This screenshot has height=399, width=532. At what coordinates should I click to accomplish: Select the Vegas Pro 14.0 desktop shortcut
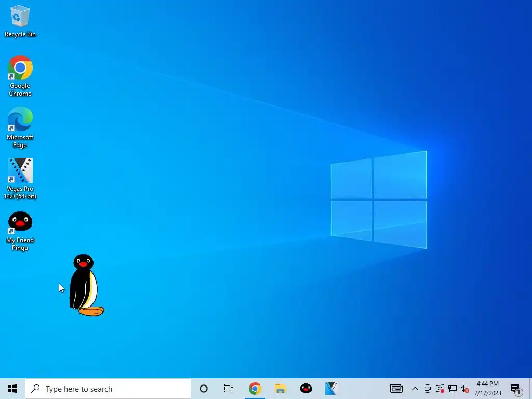pos(20,179)
